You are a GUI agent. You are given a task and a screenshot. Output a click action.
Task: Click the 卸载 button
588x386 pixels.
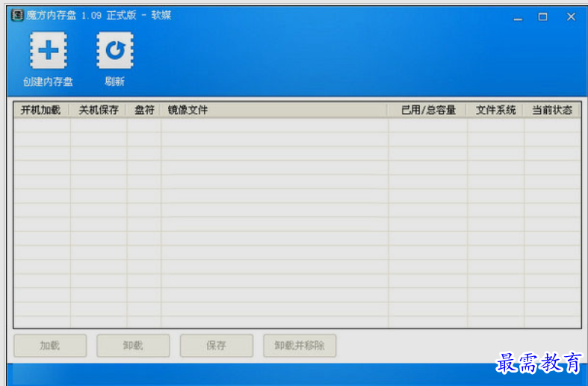pos(133,346)
